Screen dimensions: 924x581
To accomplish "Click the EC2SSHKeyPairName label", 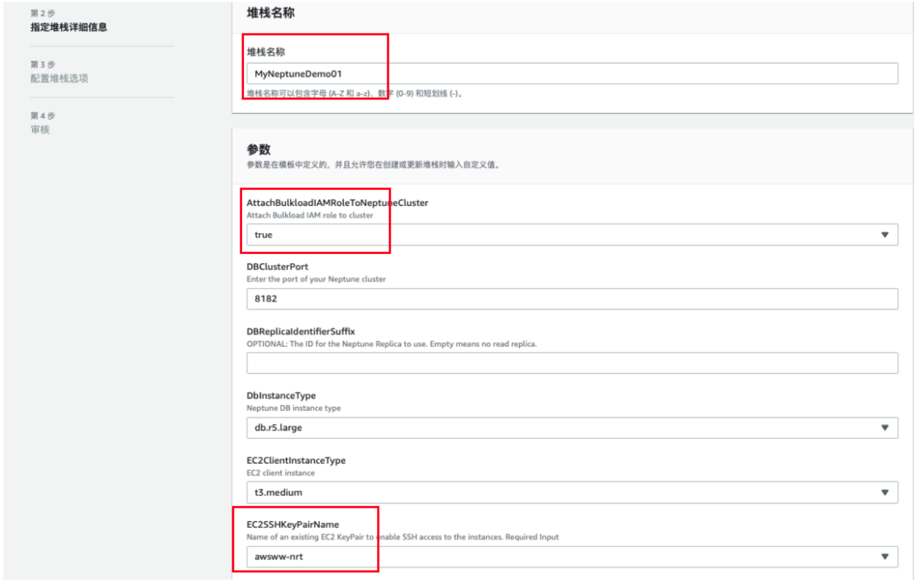I will tap(293, 524).
